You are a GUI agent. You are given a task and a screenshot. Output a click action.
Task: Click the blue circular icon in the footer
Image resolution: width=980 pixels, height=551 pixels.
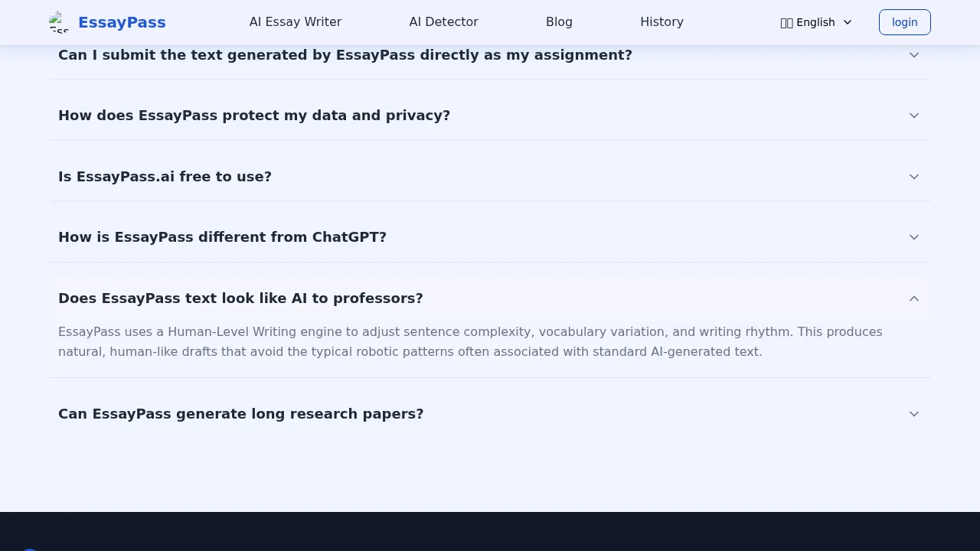point(30,549)
